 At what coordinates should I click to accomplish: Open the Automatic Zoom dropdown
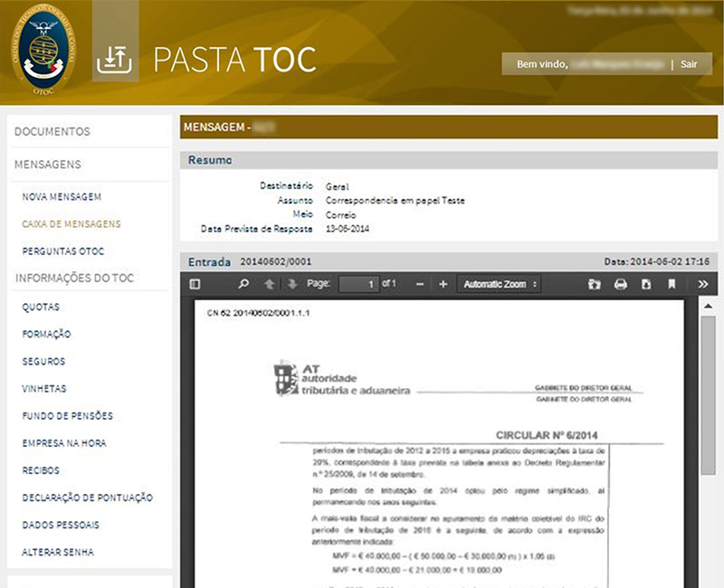coord(499,284)
